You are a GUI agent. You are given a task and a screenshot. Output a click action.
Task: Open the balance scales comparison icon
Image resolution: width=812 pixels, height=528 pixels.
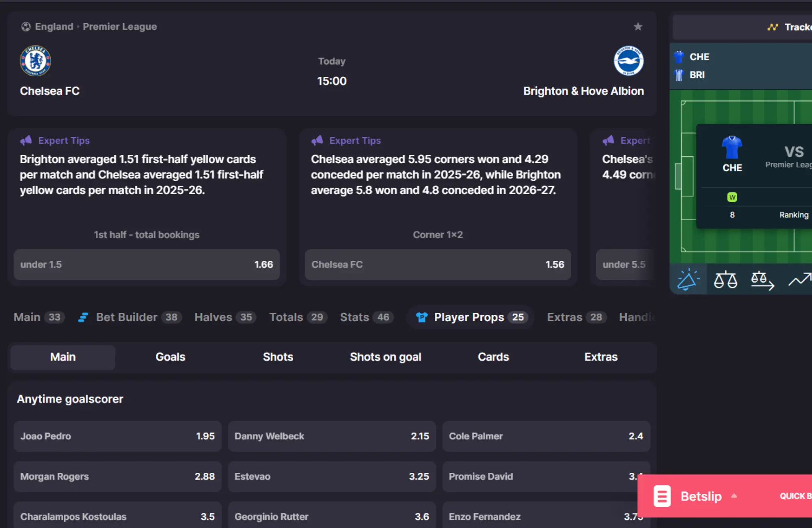click(x=726, y=279)
